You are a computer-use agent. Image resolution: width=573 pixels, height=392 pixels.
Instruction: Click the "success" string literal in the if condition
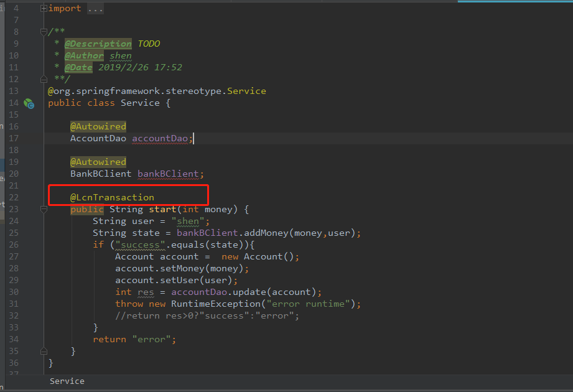point(141,245)
